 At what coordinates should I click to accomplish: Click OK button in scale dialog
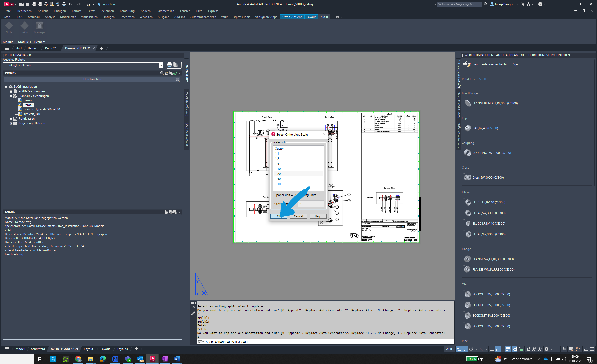point(279,216)
